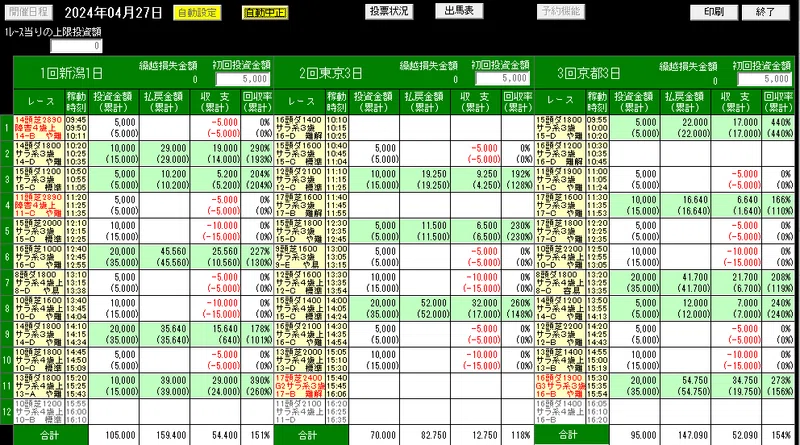Click Tokyo race 5 payout 11,500

pos(424,231)
